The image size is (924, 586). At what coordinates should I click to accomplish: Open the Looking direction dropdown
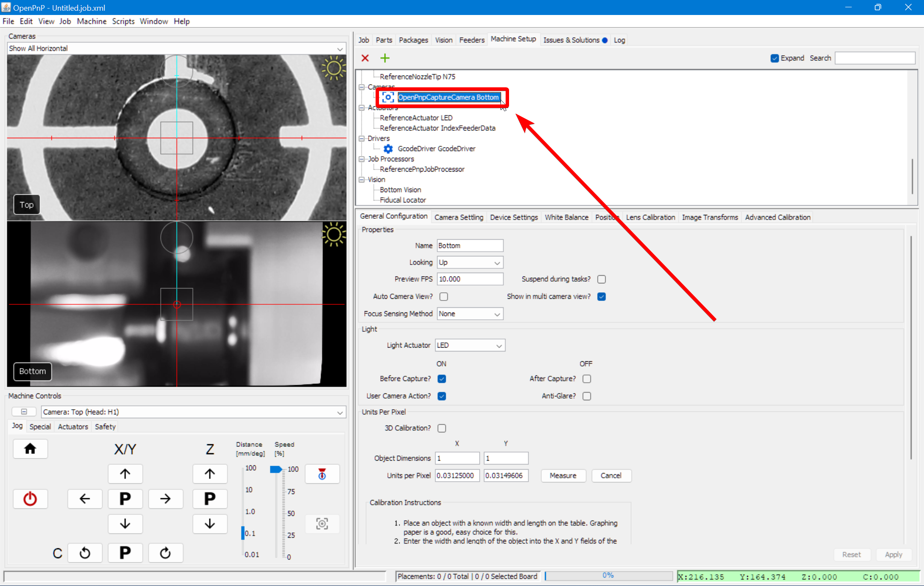470,262
